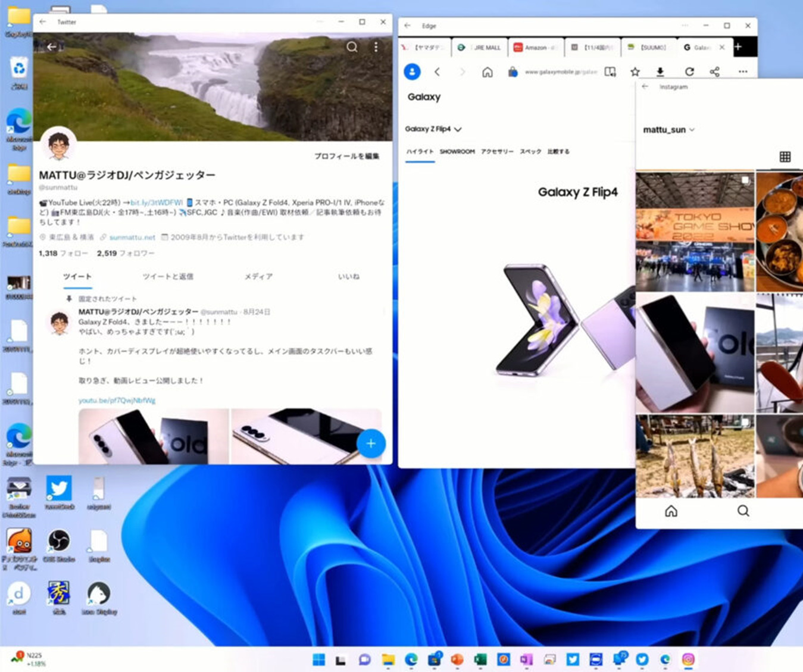Open the Amazon browser tab
Image resolution: width=803 pixels, height=672 pixels.
coord(537,47)
